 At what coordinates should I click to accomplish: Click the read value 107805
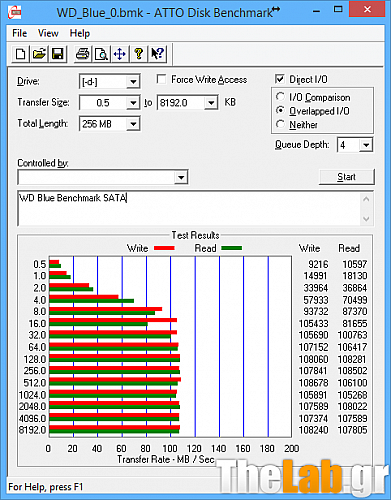click(x=353, y=430)
